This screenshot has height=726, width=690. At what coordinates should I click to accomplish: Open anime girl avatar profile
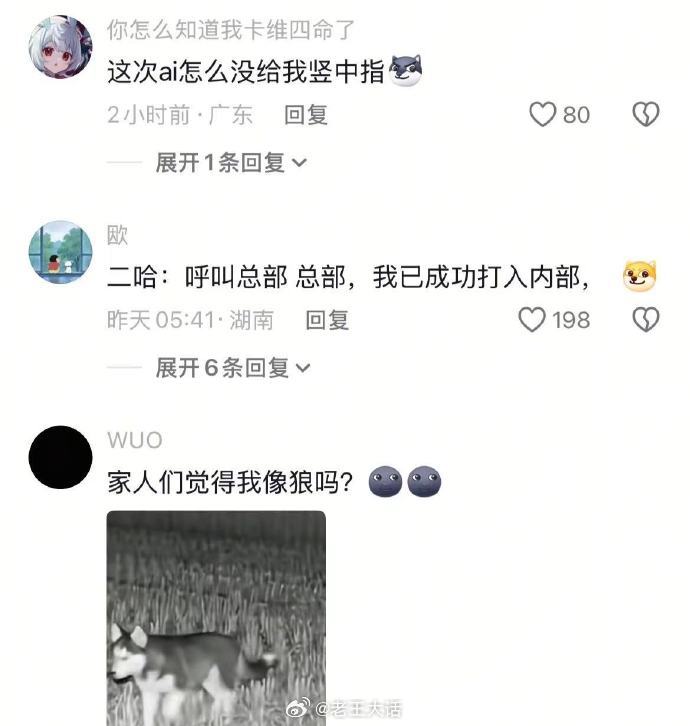coord(60,47)
